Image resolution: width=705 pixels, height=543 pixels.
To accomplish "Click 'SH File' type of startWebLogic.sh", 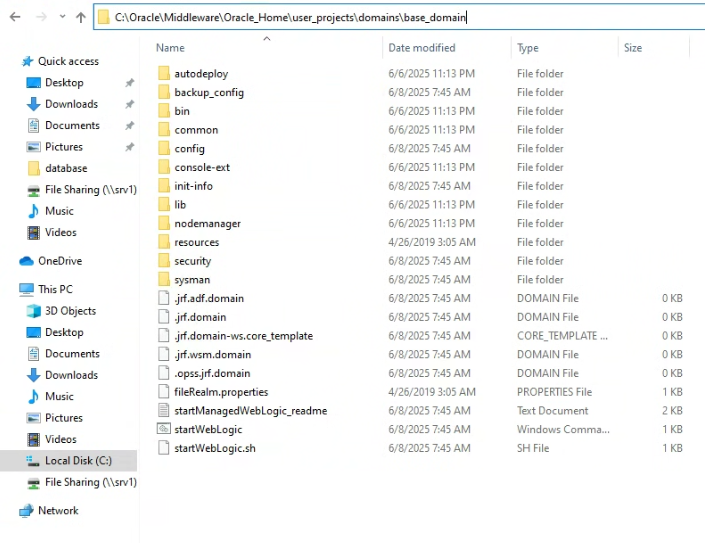I will (x=533, y=448).
